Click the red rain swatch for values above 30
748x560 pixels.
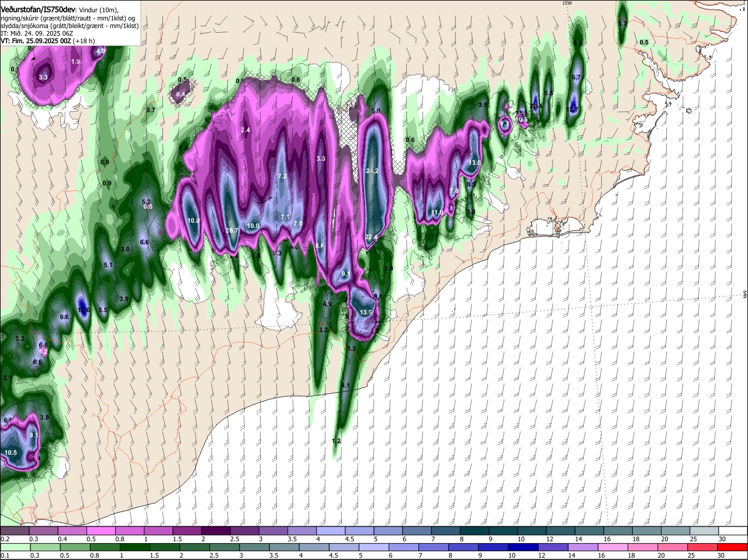733,547
